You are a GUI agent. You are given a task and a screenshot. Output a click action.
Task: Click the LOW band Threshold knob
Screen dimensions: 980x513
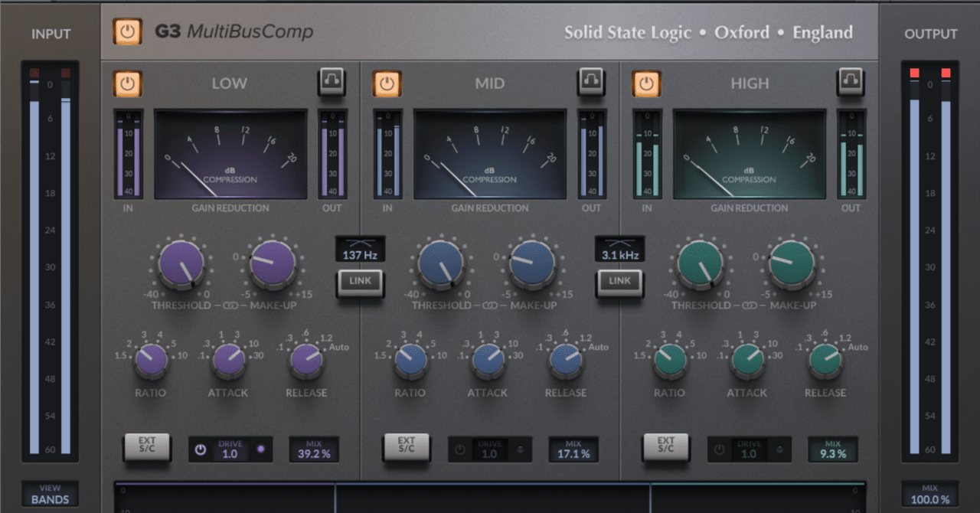pyautogui.click(x=181, y=265)
